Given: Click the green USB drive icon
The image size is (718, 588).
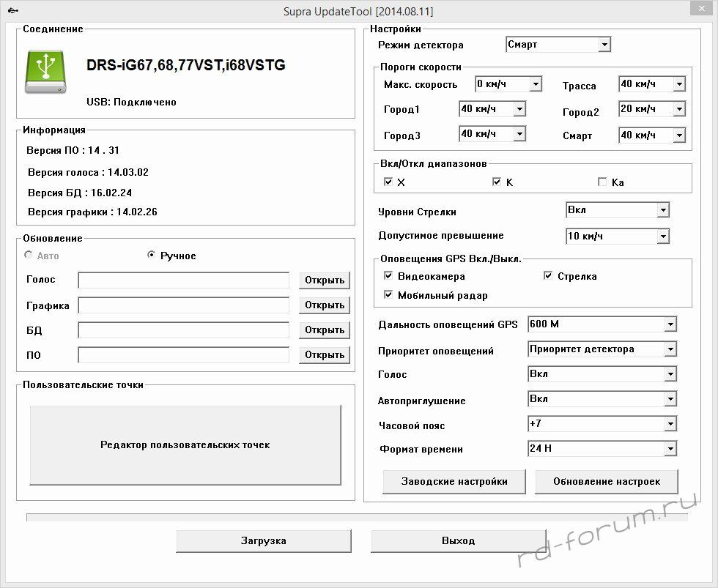Looking at the screenshot, I should pyautogui.click(x=45, y=72).
